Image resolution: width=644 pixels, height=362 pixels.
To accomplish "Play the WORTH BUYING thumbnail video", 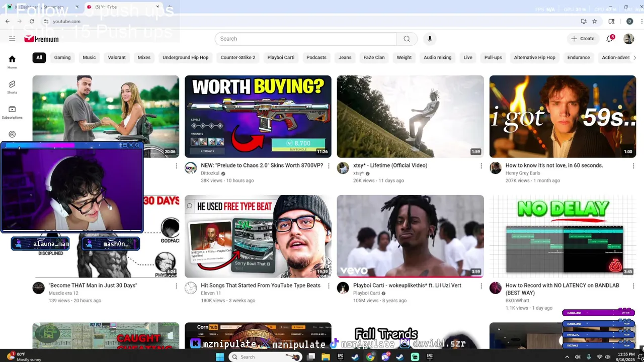I will click(x=258, y=117).
